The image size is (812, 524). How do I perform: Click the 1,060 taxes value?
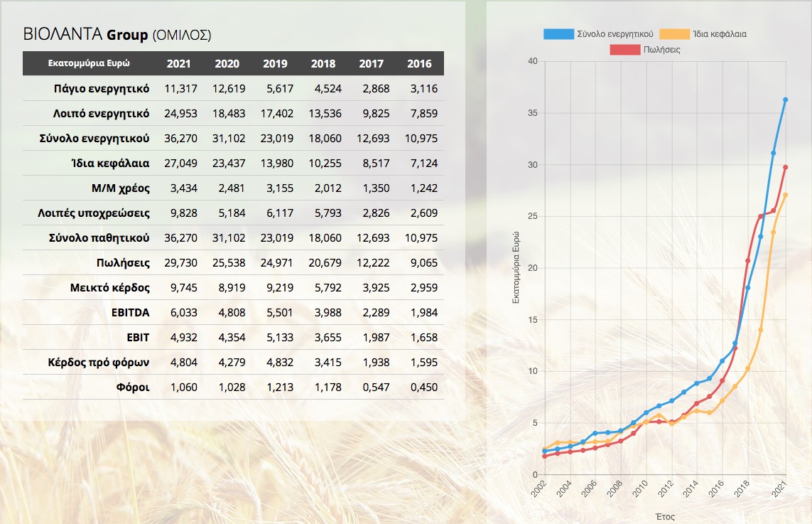(184, 387)
